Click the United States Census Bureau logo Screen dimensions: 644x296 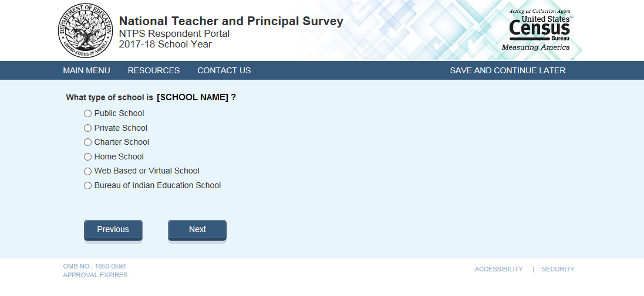[538, 30]
